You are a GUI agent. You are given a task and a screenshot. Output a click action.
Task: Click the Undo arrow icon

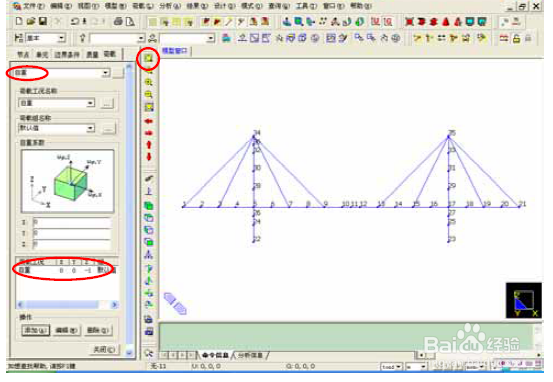click(x=74, y=22)
